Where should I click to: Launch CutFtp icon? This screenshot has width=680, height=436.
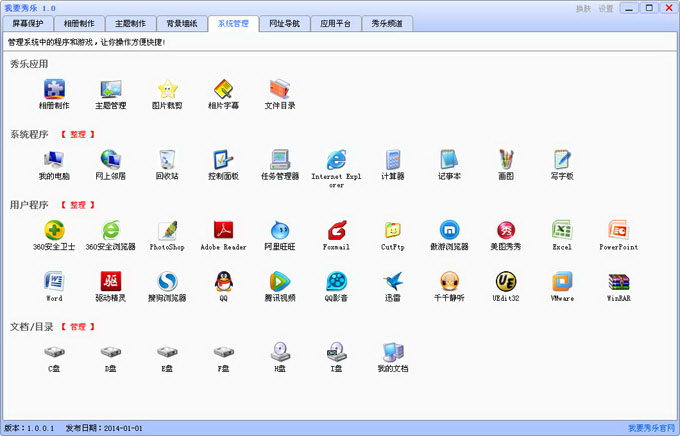click(392, 230)
